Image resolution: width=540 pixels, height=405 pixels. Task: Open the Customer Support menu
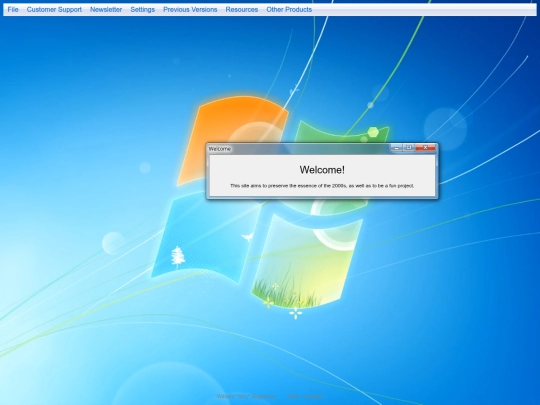[54, 10]
